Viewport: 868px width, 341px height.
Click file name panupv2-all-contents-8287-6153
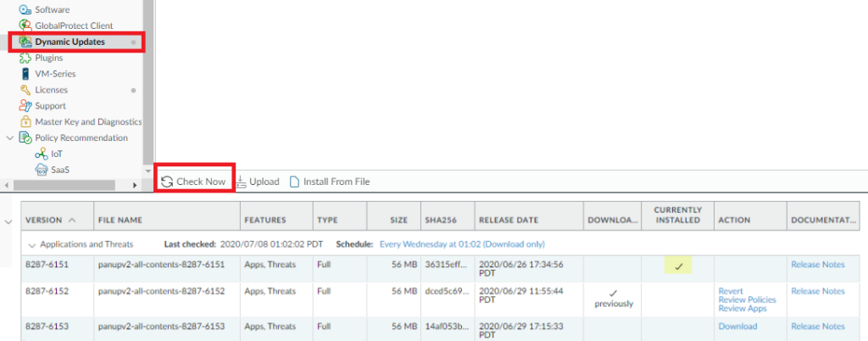tap(162, 326)
